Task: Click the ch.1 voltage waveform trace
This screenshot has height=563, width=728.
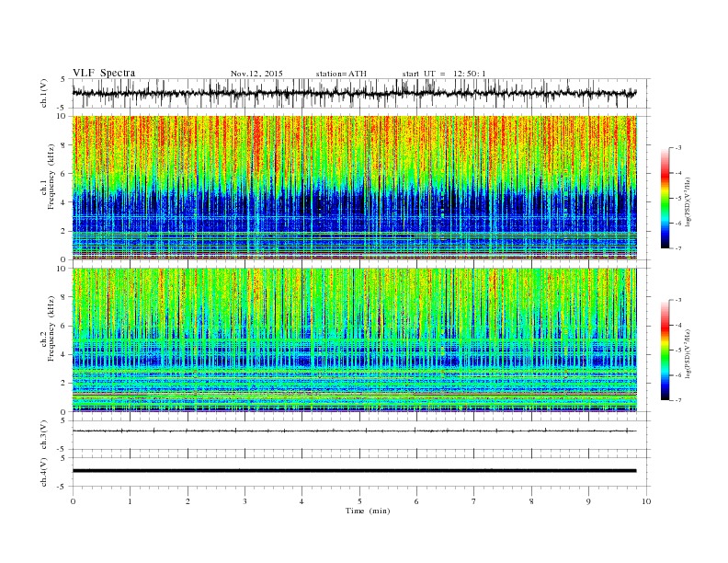Action: (354, 93)
